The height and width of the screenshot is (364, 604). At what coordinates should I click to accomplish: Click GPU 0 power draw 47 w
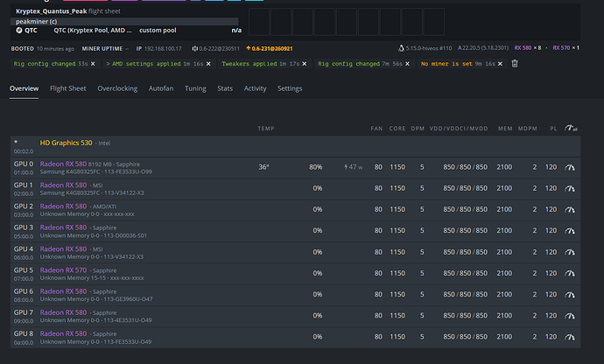[354, 167]
